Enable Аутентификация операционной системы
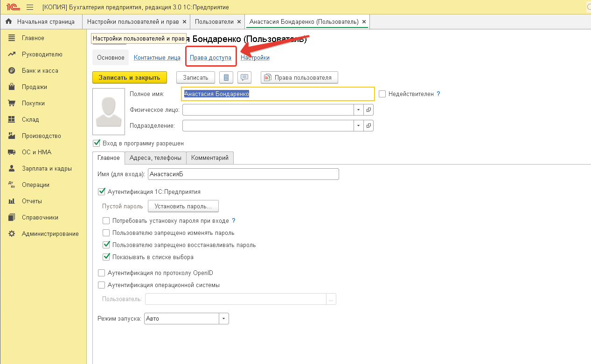 (102, 285)
